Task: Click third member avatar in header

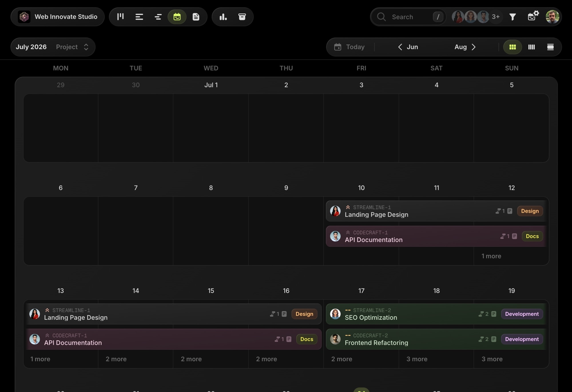Action: [483, 17]
